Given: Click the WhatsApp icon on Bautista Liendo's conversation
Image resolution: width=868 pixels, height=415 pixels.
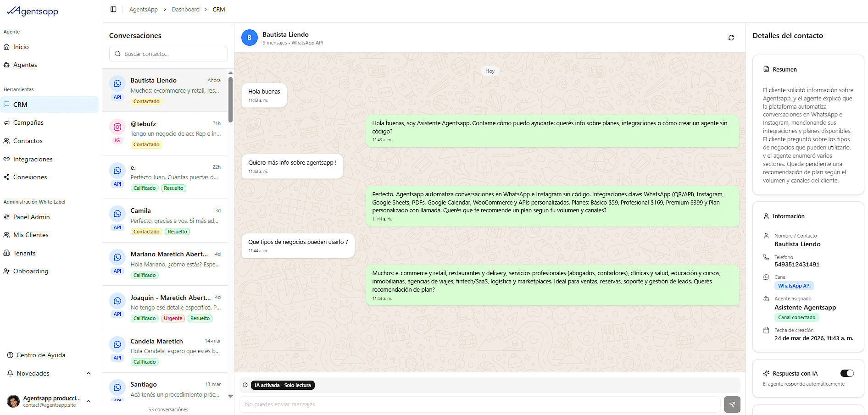Looking at the screenshot, I should click(x=117, y=83).
